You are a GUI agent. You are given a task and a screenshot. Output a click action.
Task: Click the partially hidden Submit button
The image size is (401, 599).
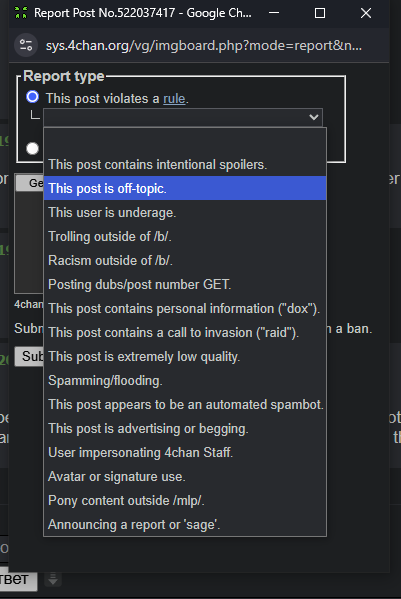[29, 356]
